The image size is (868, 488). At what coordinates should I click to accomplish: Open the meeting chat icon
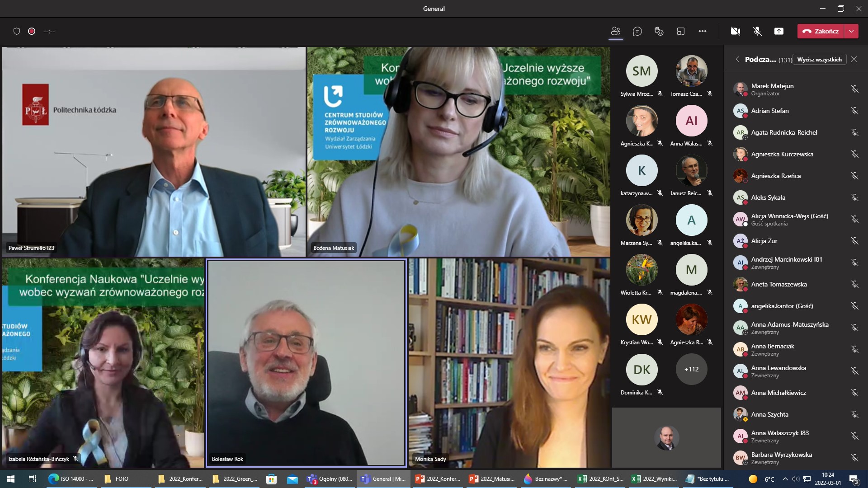637,31
